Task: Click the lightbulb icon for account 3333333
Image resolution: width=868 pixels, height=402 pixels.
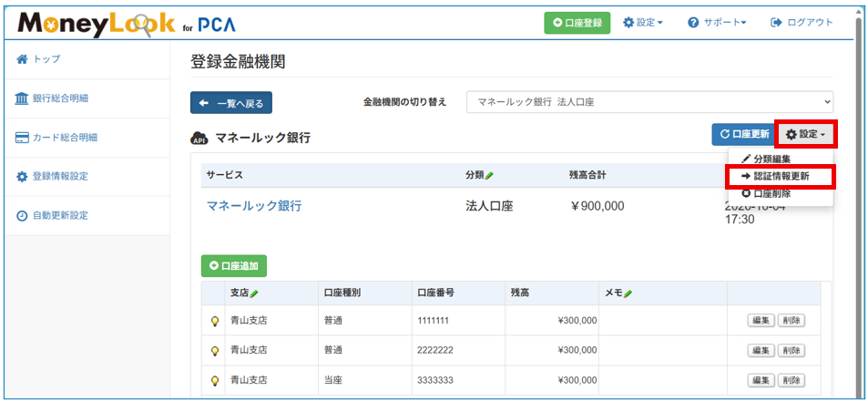Action: [x=215, y=380]
